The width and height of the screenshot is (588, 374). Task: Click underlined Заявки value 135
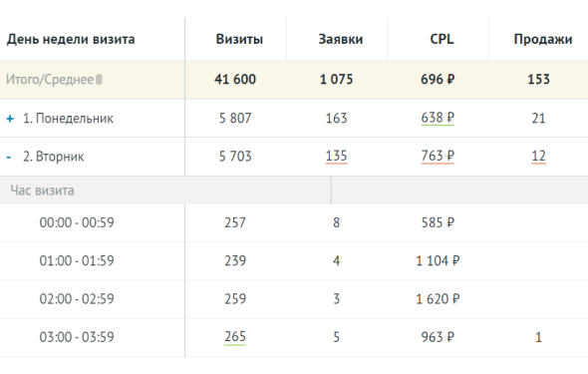(337, 157)
